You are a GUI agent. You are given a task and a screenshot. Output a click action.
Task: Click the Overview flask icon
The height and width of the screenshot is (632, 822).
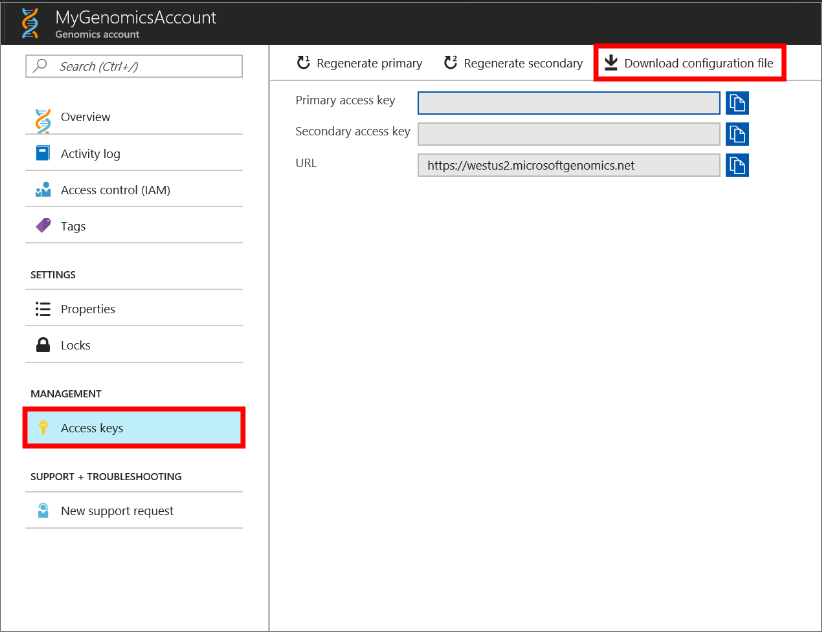[x=45, y=116]
